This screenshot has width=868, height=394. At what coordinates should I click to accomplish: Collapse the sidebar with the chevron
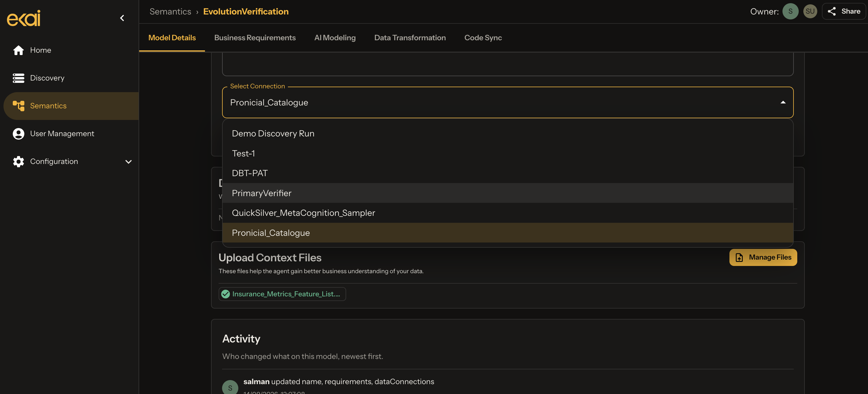[x=122, y=18]
